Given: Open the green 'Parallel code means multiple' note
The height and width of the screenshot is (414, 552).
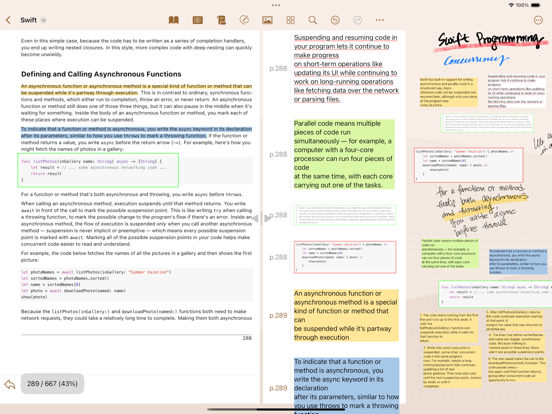Looking at the screenshot, I should (344, 154).
